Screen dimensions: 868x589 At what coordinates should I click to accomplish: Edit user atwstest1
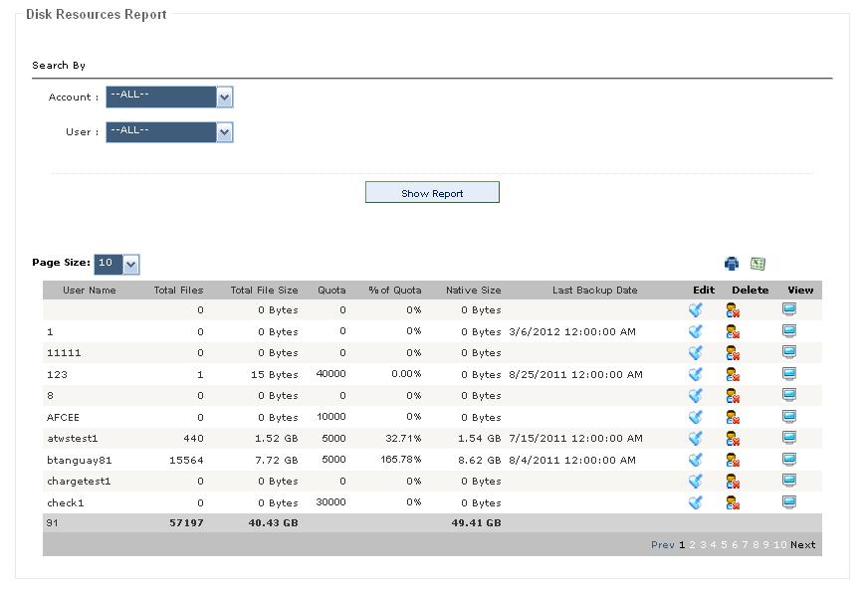point(696,439)
